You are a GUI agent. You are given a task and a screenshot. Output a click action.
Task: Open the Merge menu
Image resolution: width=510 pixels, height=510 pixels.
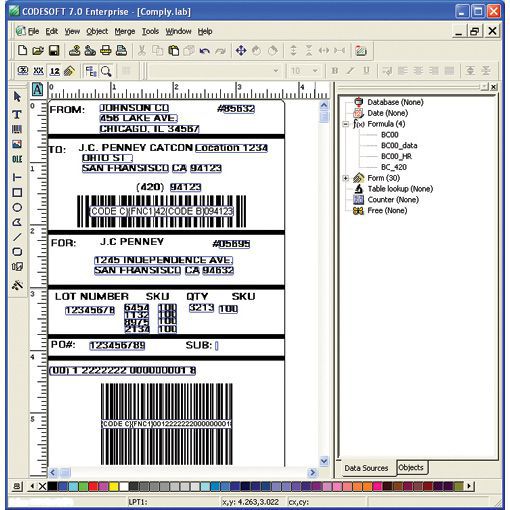point(125,31)
